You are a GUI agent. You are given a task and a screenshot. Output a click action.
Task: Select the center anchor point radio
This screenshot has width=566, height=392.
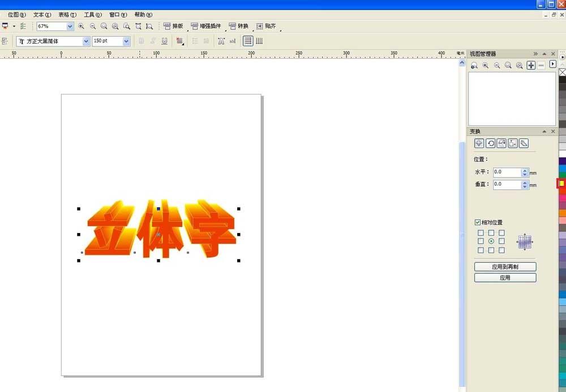point(491,242)
